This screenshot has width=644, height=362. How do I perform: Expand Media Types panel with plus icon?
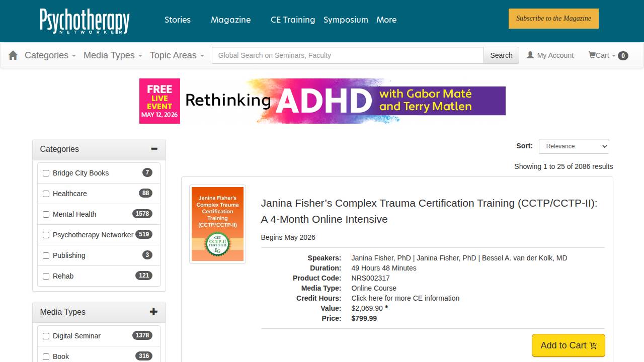click(153, 312)
